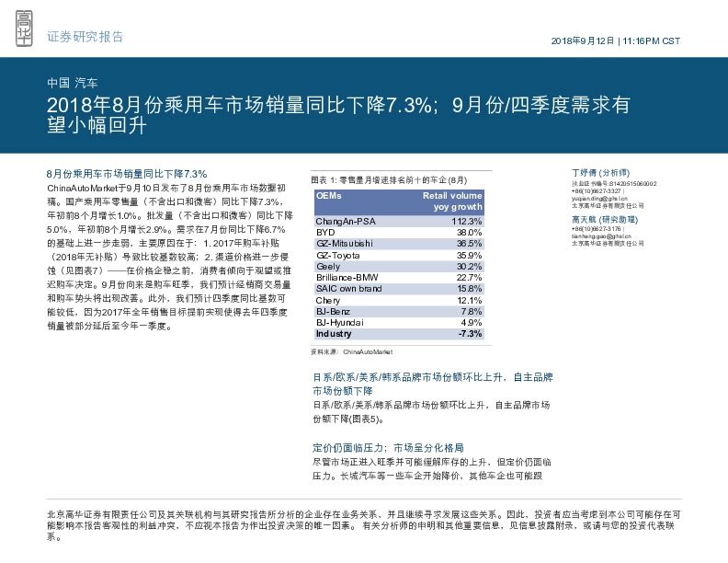Click the Brilliance-BMW row
728x563 pixels.
click(x=399, y=277)
